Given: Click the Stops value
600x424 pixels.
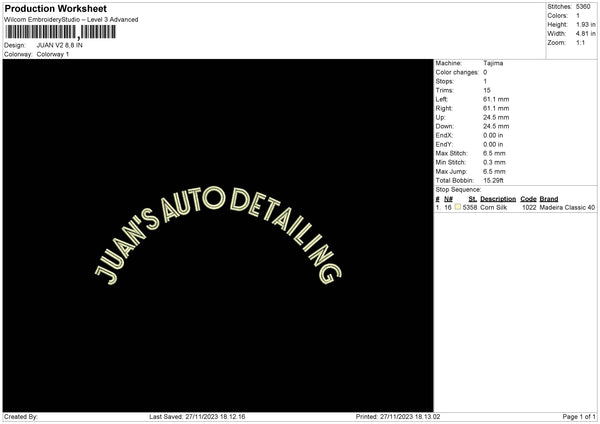Looking at the screenshot, I should [x=485, y=81].
